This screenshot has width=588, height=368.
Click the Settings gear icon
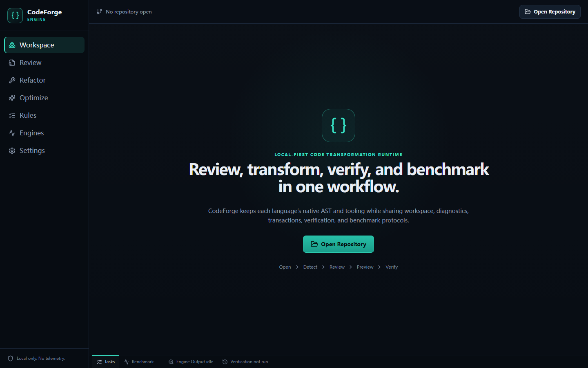(12, 150)
